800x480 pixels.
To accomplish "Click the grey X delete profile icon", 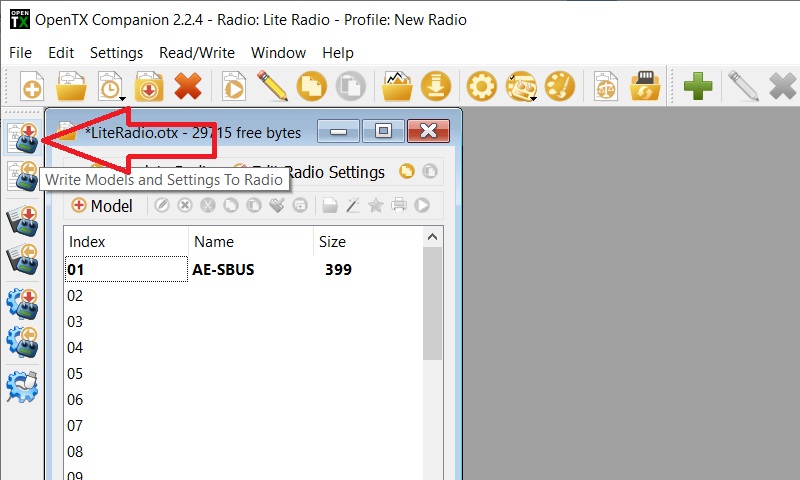I will (x=782, y=86).
